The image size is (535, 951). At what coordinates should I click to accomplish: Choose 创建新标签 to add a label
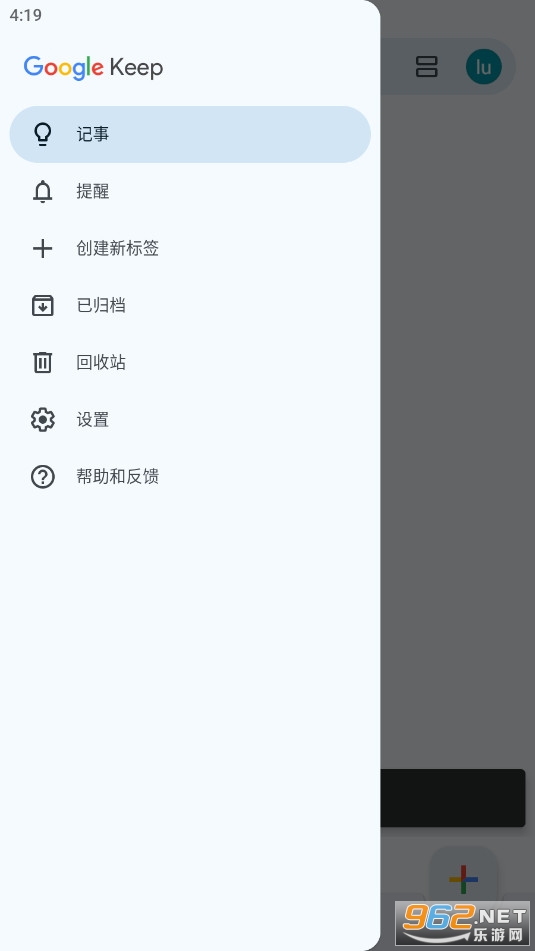(x=190, y=249)
